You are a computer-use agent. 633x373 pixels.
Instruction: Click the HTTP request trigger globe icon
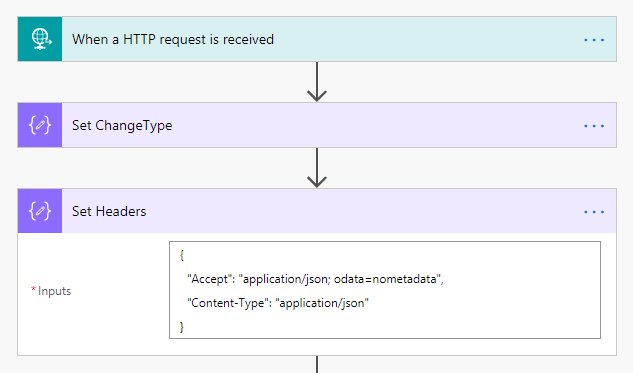point(40,39)
